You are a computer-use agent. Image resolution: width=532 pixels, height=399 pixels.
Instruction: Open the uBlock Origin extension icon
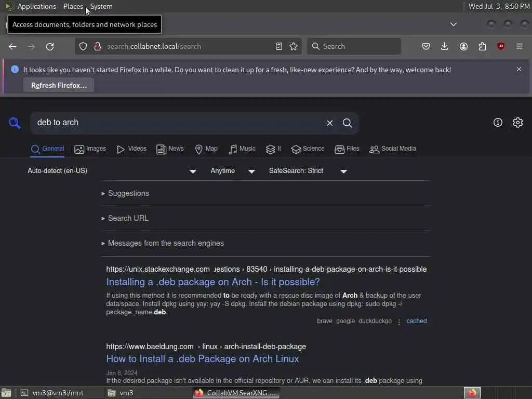click(x=501, y=46)
